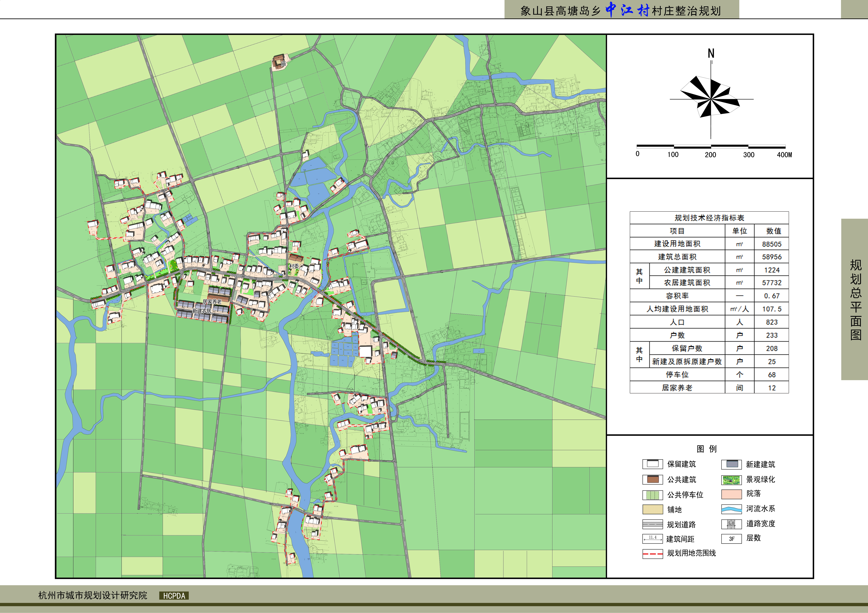The image size is (868, 613).
Task: Click the 居家养老 row label in table
Action: point(677,388)
